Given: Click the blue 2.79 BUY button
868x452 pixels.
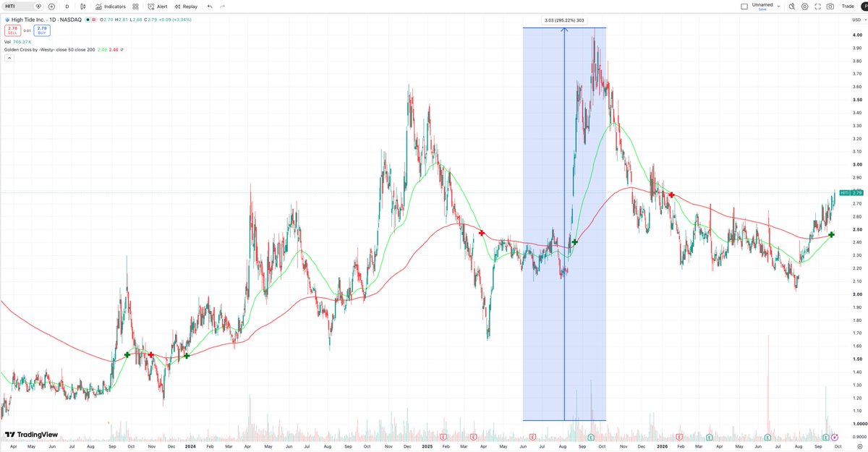Looking at the screenshot, I should [x=41, y=30].
